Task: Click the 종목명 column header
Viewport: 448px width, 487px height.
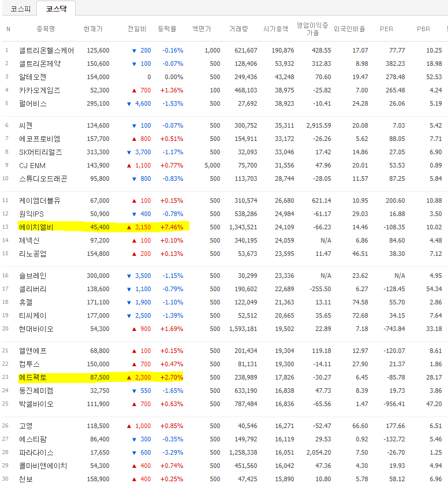Action: pos(46,29)
